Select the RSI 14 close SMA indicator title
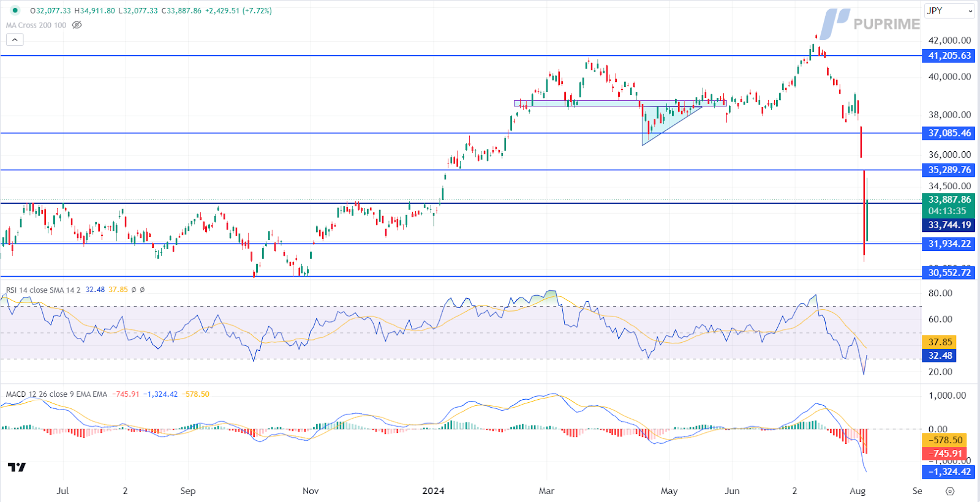This screenshot has height=502, width=980. point(43,290)
